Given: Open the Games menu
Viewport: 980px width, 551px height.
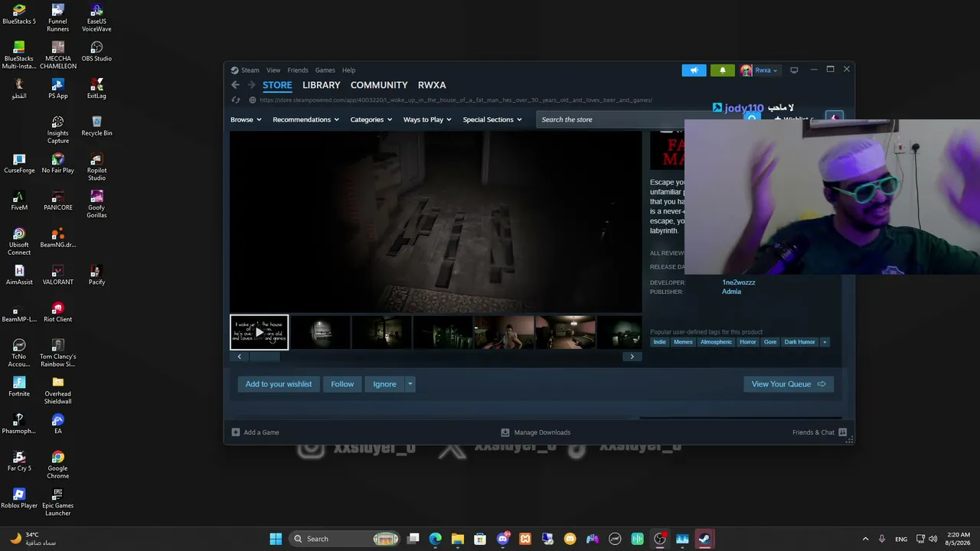Looking at the screenshot, I should pos(325,70).
